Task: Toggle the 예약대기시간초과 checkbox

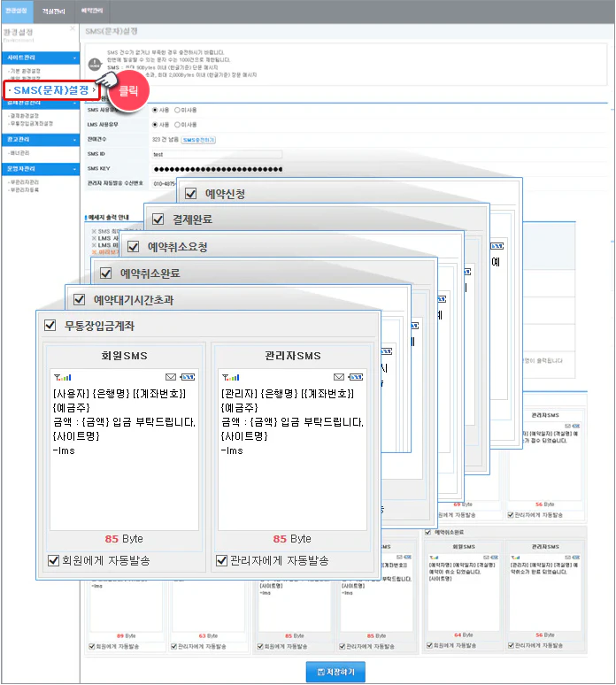Action: 79,300
